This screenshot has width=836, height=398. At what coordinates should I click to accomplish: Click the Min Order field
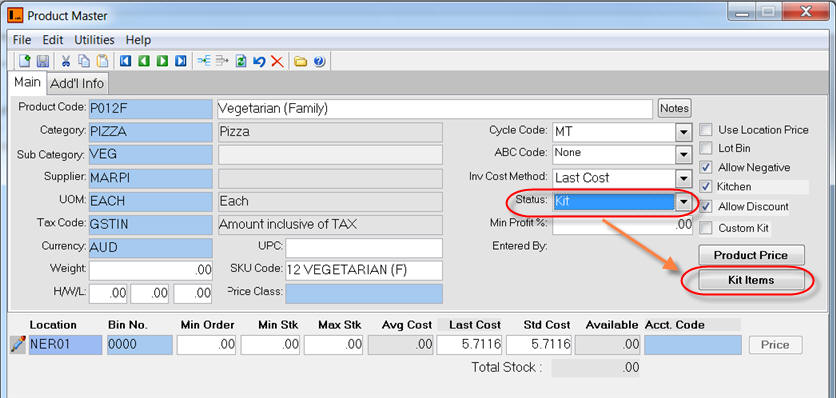206,345
